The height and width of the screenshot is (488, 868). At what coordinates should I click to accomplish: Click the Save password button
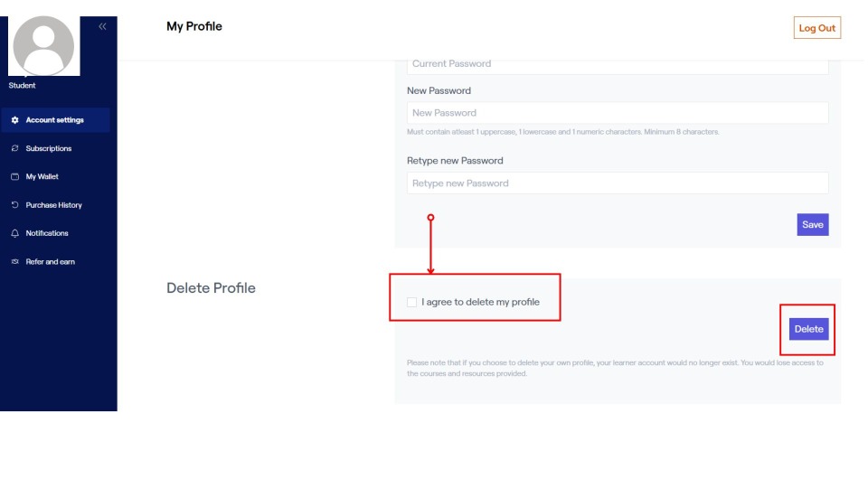point(812,224)
